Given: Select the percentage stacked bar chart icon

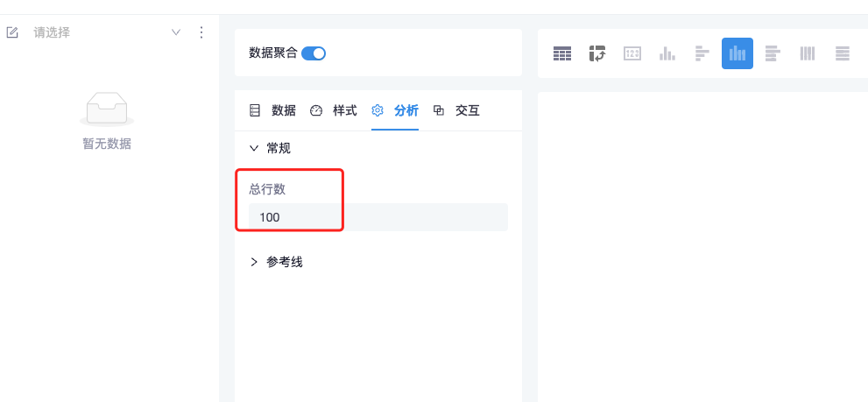Looking at the screenshot, I should (843, 53).
